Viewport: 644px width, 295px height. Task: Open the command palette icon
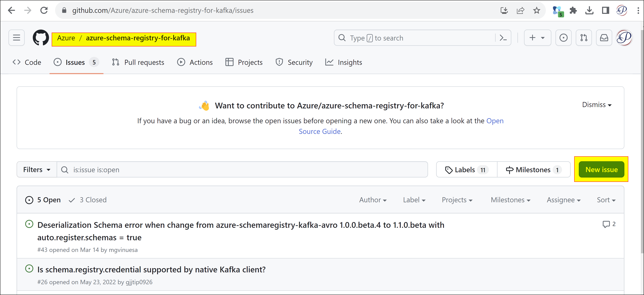503,38
